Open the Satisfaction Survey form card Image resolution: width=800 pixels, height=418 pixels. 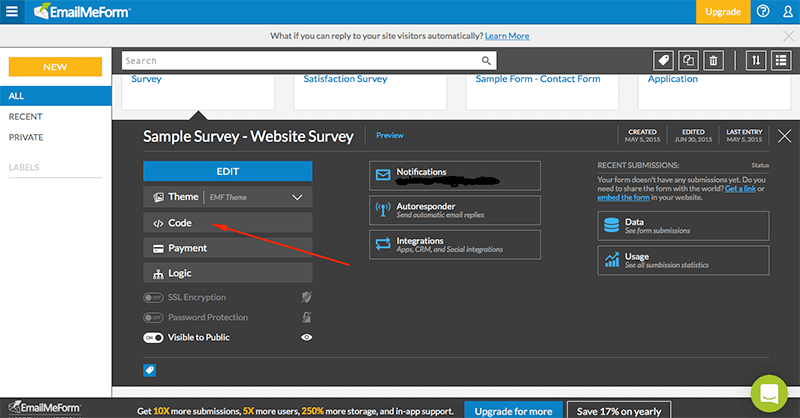(x=370, y=92)
